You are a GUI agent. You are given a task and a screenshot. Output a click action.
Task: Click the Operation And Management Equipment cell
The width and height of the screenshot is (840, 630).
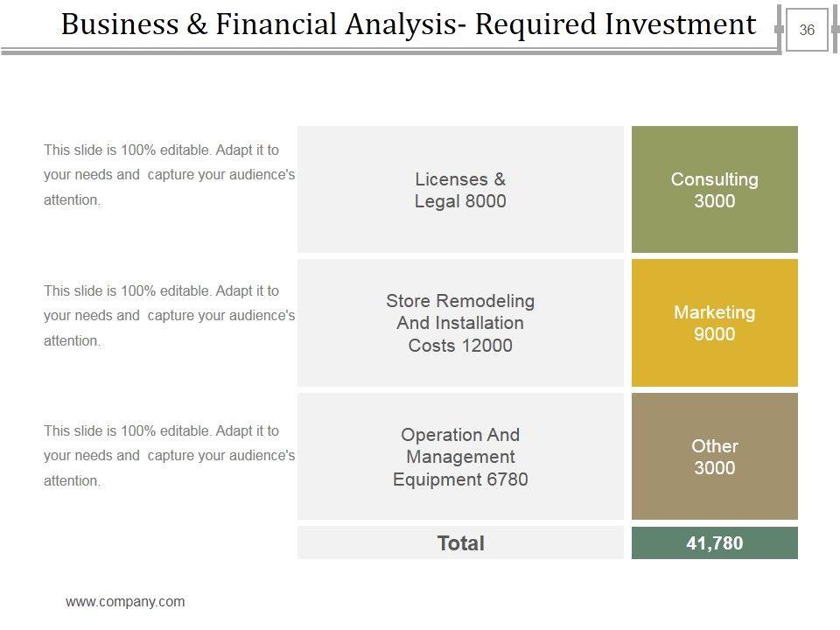pyautogui.click(x=460, y=457)
